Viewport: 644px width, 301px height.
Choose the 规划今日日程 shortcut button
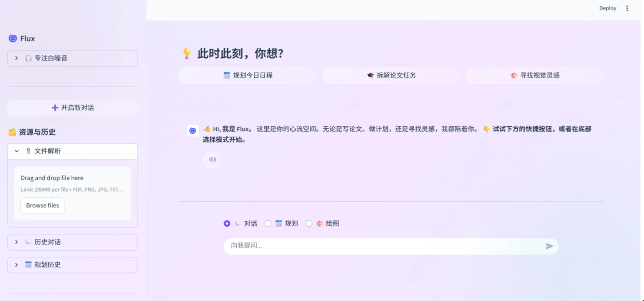click(x=248, y=75)
